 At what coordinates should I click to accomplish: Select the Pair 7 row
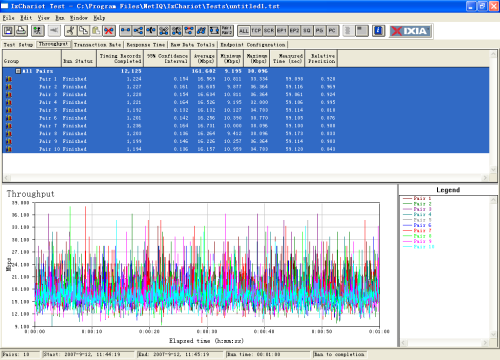pos(246,126)
